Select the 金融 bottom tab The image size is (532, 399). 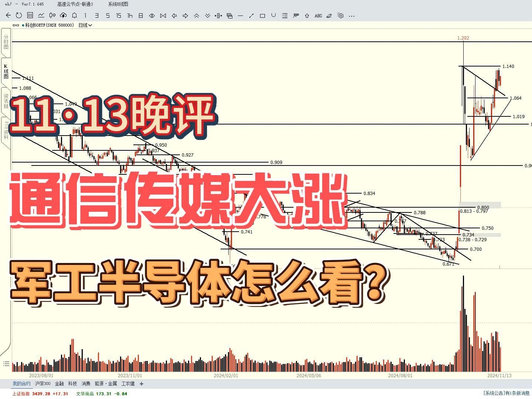(59, 384)
